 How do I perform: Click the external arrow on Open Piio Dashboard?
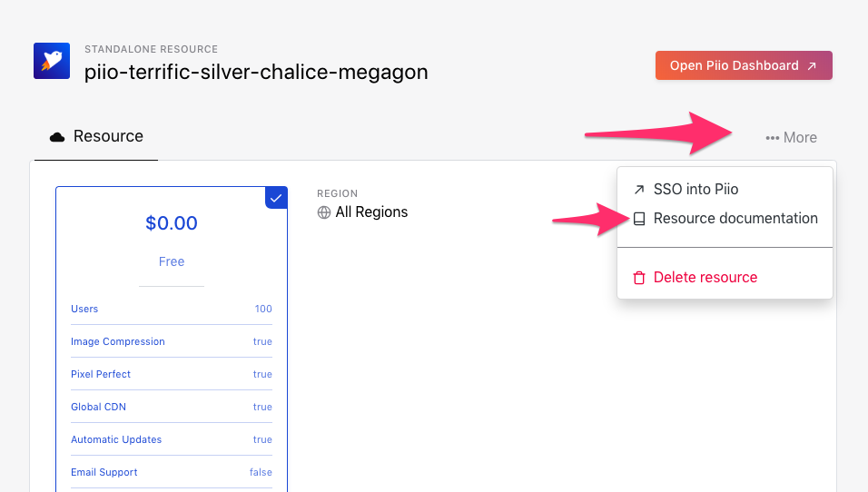tap(811, 66)
